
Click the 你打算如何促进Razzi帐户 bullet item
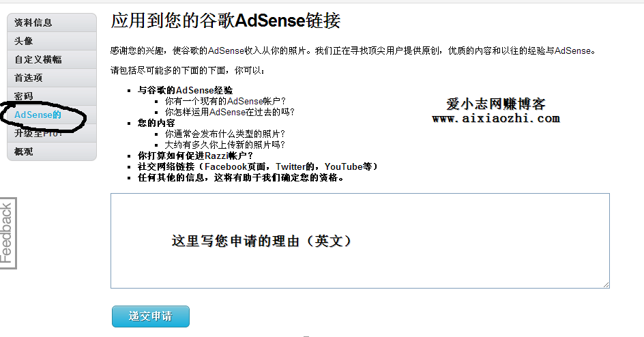pyautogui.click(x=196, y=156)
